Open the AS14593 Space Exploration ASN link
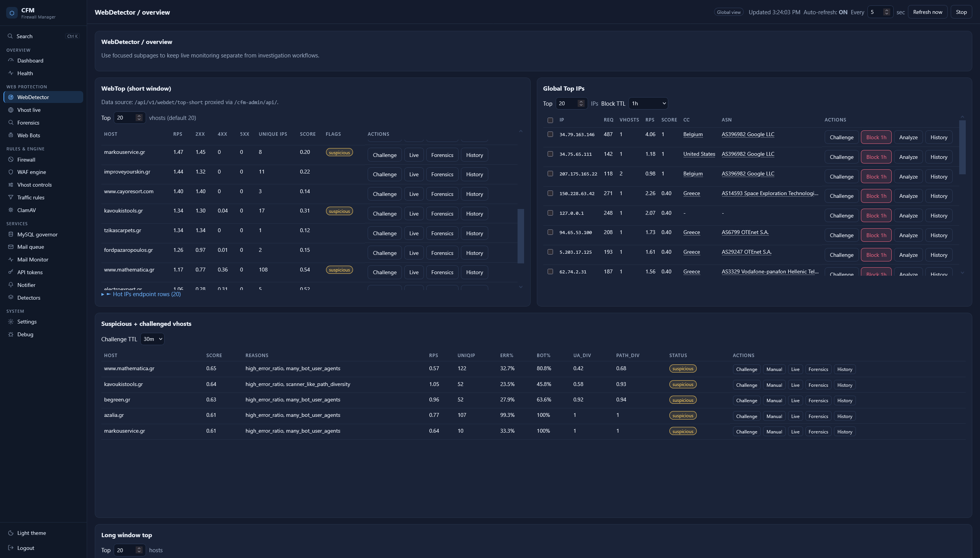Screen dimensions: 980x558 tap(770, 193)
